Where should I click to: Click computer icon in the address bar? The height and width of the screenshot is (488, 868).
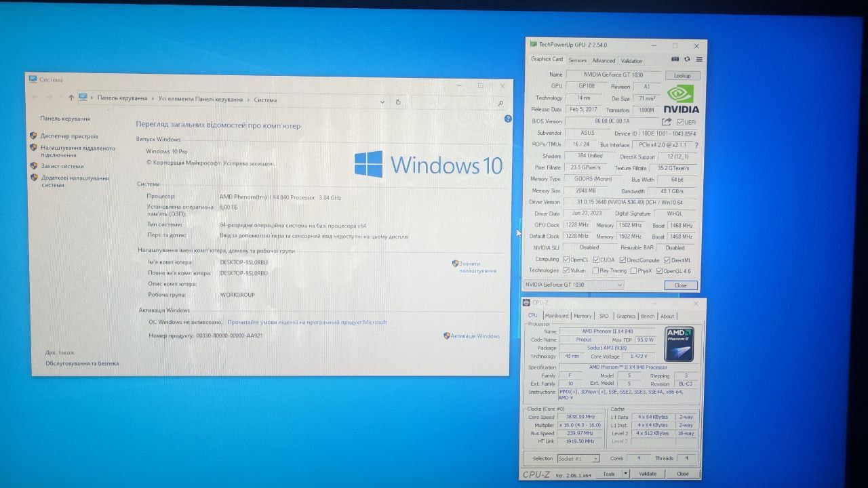[83, 98]
